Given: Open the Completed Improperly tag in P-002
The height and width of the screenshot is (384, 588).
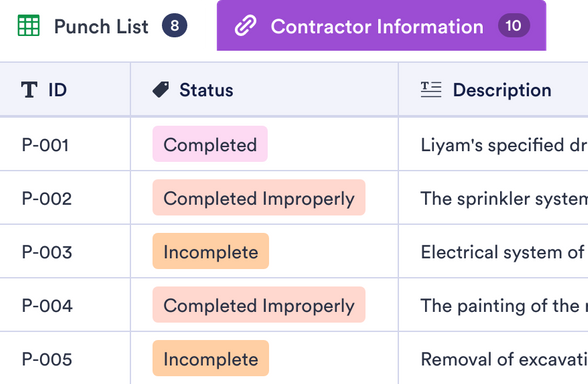Looking at the screenshot, I should click(x=259, y=198).
